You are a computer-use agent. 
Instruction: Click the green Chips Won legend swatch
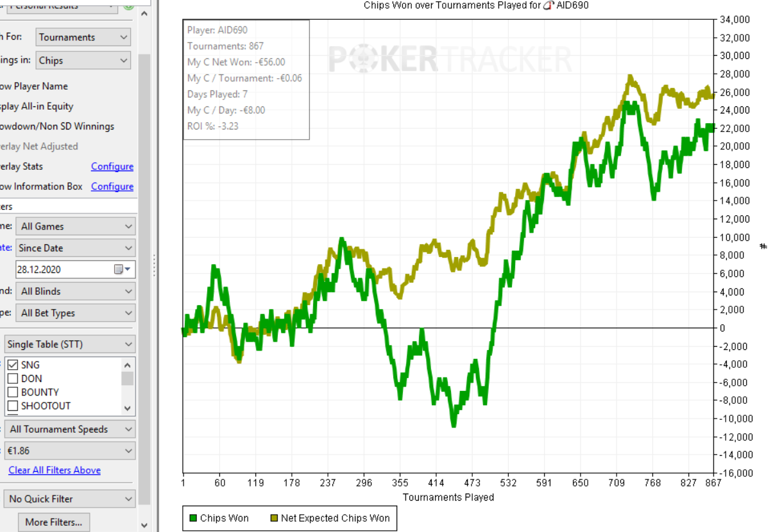(x=192, y=518)
